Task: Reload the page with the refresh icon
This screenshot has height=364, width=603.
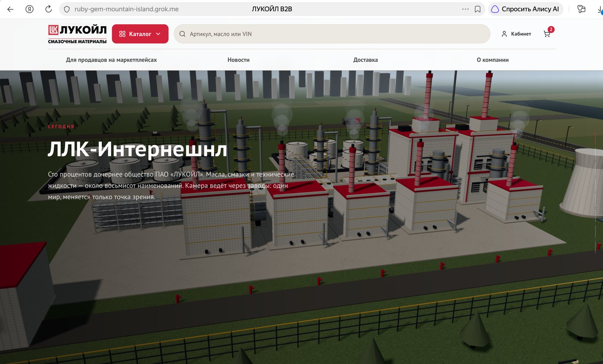Action: [x=49, y=9]
